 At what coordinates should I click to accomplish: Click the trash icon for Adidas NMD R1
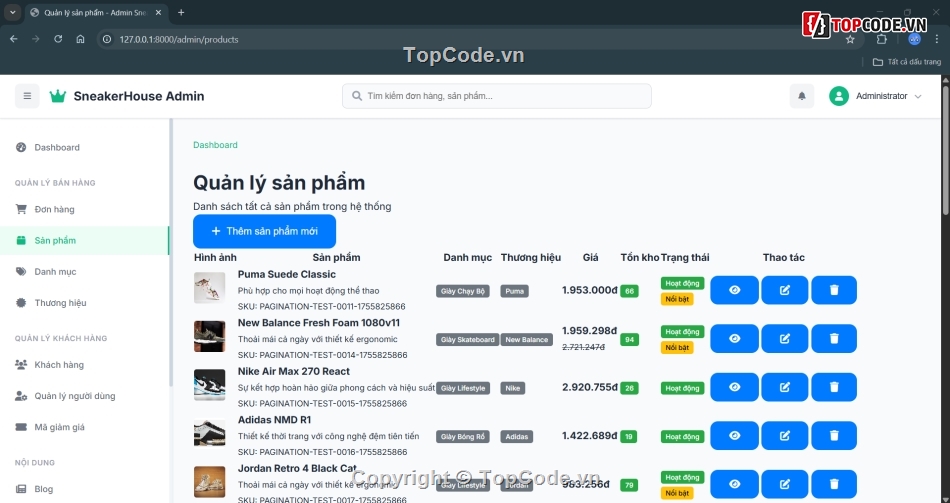tap(834, 436)
